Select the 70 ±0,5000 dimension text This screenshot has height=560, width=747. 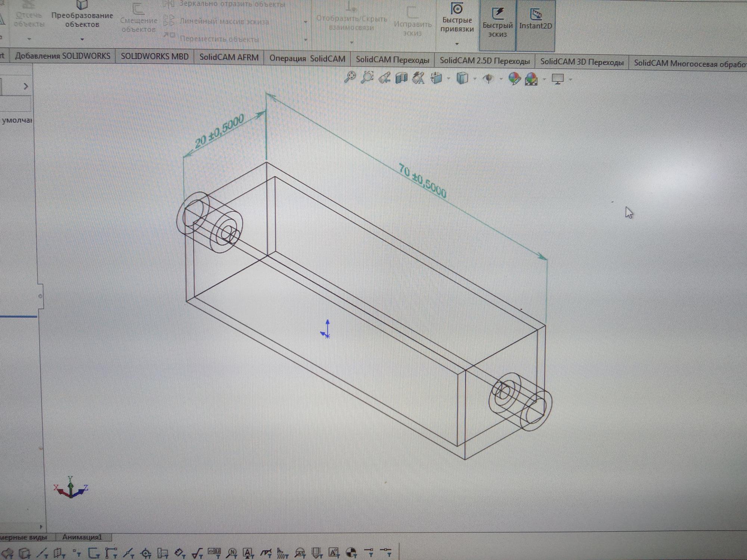(x=422, y=181)
